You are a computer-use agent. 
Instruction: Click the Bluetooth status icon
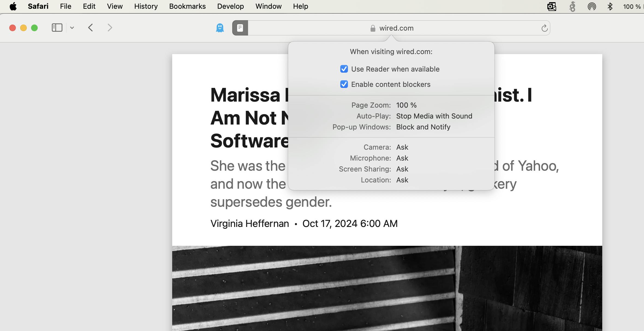[609, 6]
